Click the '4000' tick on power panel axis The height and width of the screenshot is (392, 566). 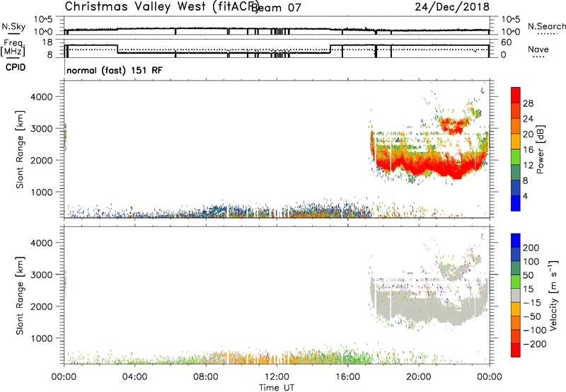tap(41, 97)
